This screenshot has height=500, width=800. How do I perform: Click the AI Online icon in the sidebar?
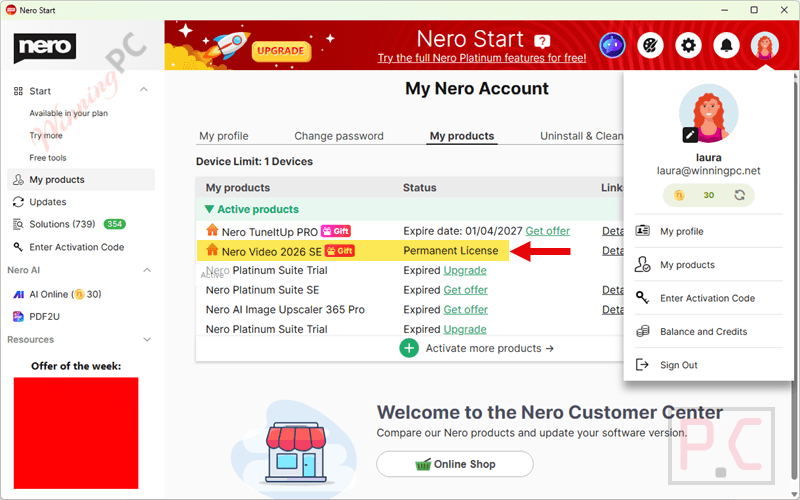pyautogui.click(x=18, y=294)
